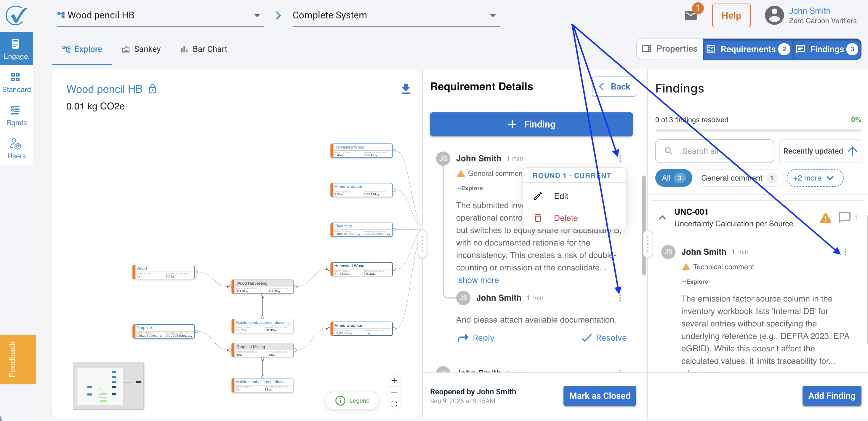868x421 pixels.
Task: Click the Mark as Closed button
Action: coord(599,396)
